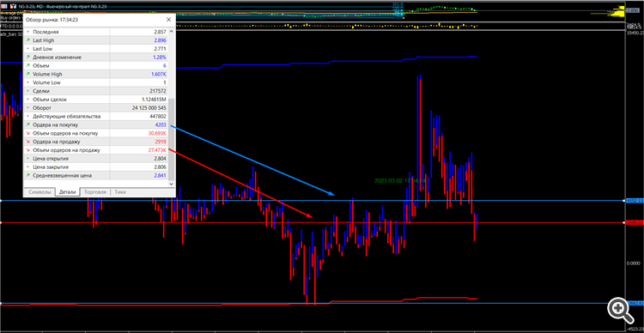Select the Действующие обязательства row
Screen dimensions: 644x333
pos(96,116)
